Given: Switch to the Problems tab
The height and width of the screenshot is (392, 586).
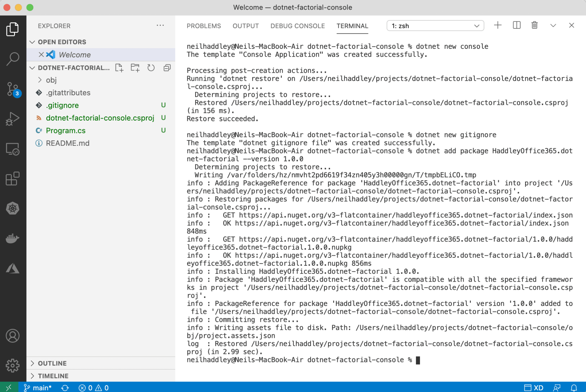Looking at the screenshot, I should pos(204,26).
